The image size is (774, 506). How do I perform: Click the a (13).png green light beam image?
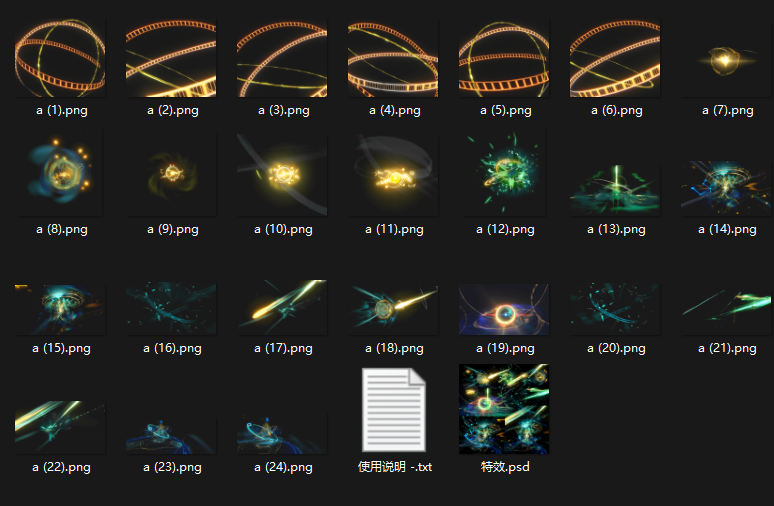click(x=615, y=190)
